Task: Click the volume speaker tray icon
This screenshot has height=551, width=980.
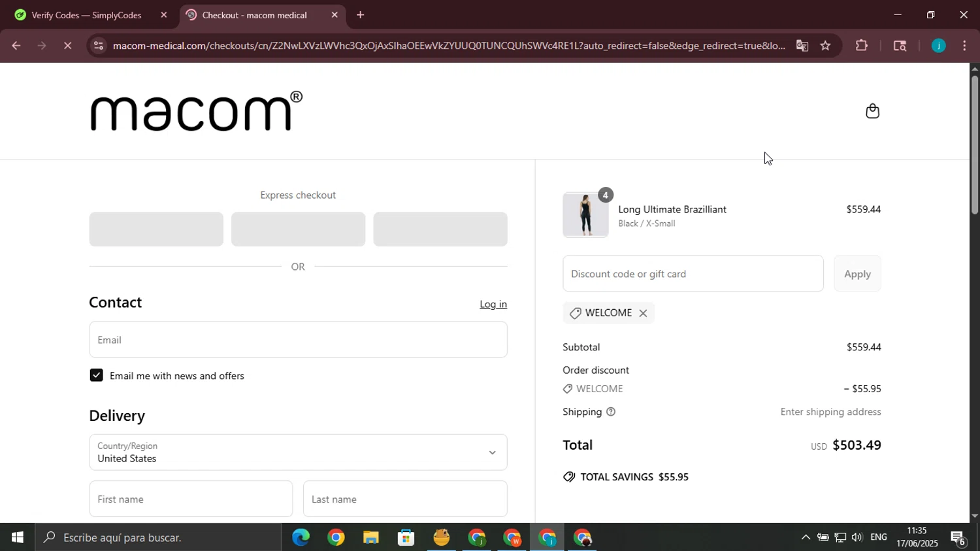Action: pyautogui.click(x=857, y=537)
